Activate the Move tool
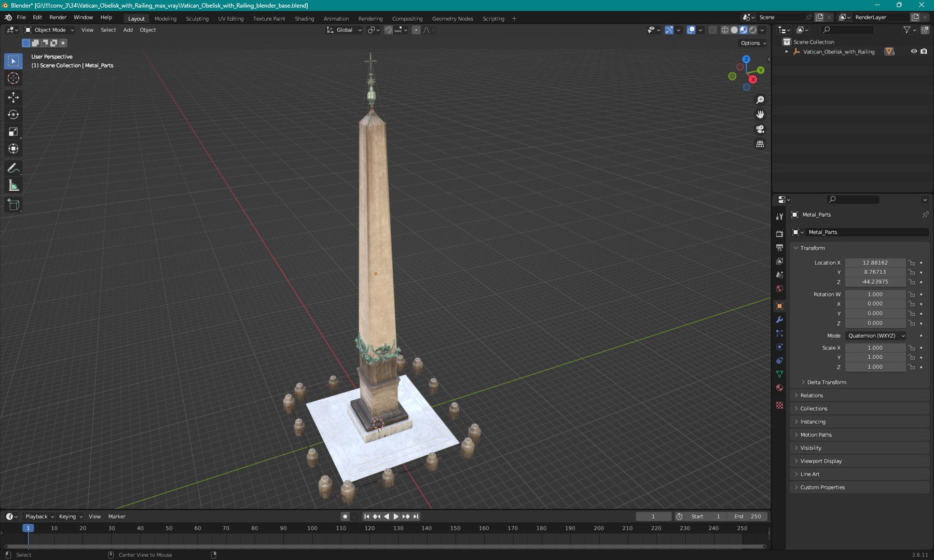 click(13, 97)
